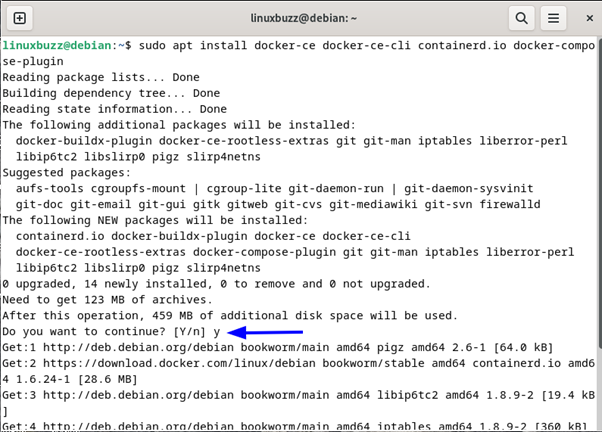
Task: Click 'Need to get 123 MB of archives' line
Action: coord(108,300)
